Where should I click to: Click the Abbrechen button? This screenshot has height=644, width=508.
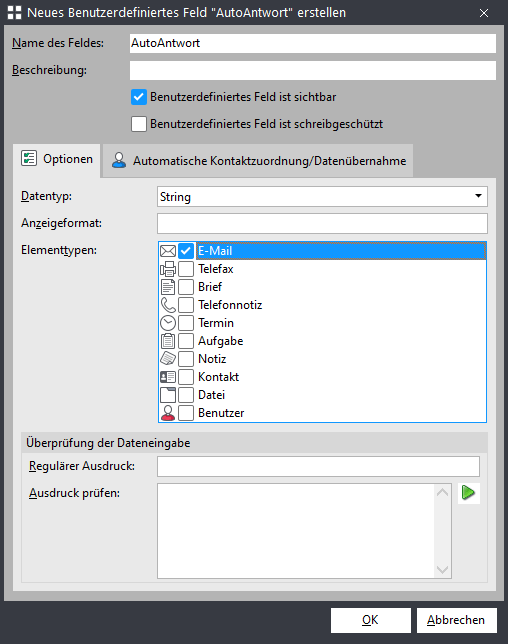[x=457, y=620]
